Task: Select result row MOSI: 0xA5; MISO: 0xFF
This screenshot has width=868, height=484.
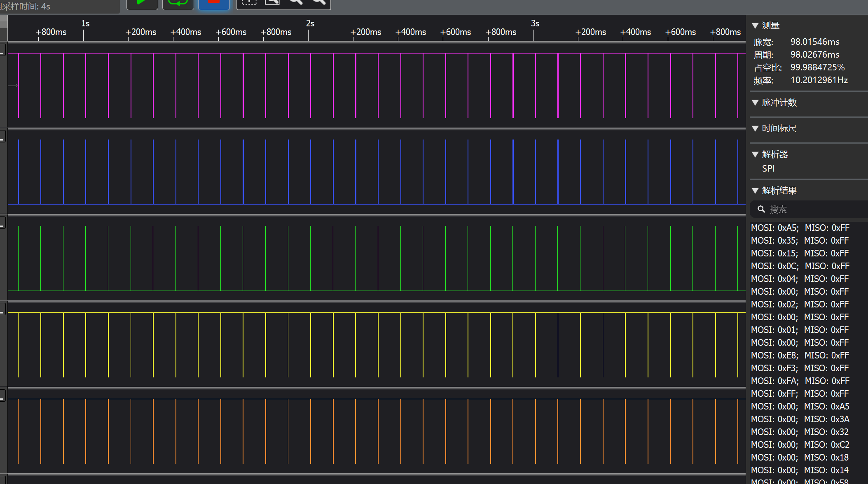Action: pyautogui.click(x=800, y=228)
